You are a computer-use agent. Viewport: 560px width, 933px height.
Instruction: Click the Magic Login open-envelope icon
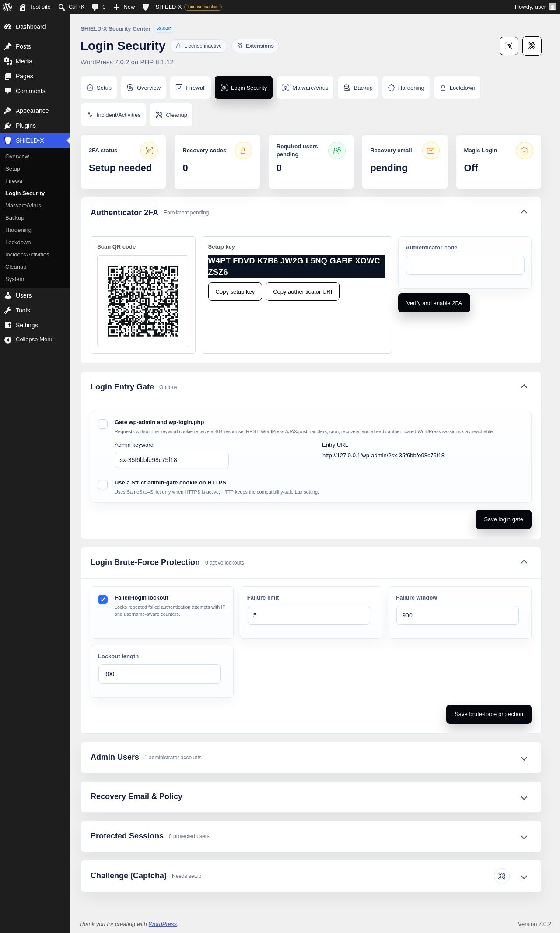coord(525,151)
